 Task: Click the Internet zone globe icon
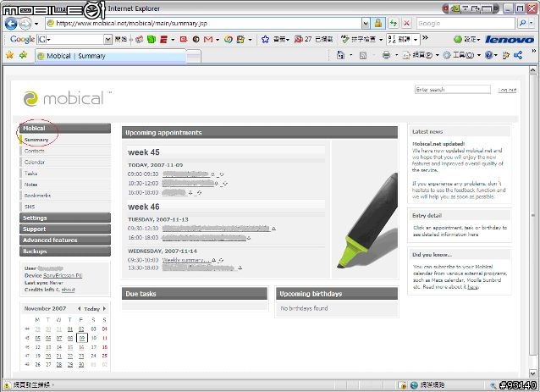tap(414, 385)
